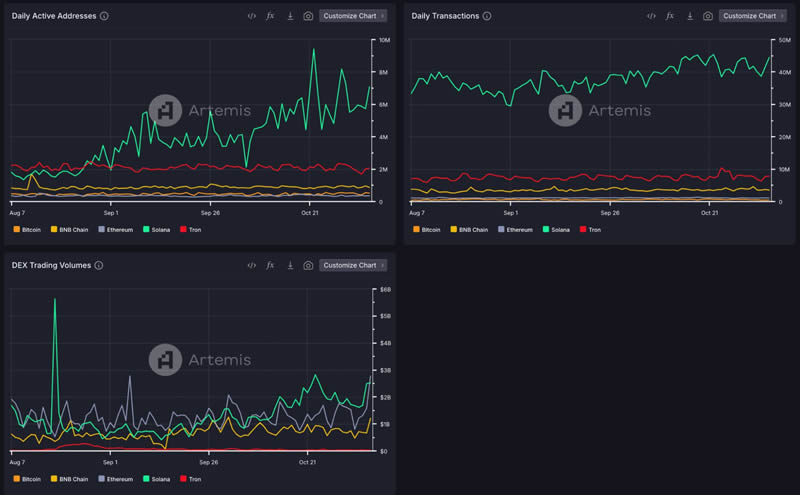Click embed code icon on Daily Active Addresses
Screen dimensions: 800x495
252,16
